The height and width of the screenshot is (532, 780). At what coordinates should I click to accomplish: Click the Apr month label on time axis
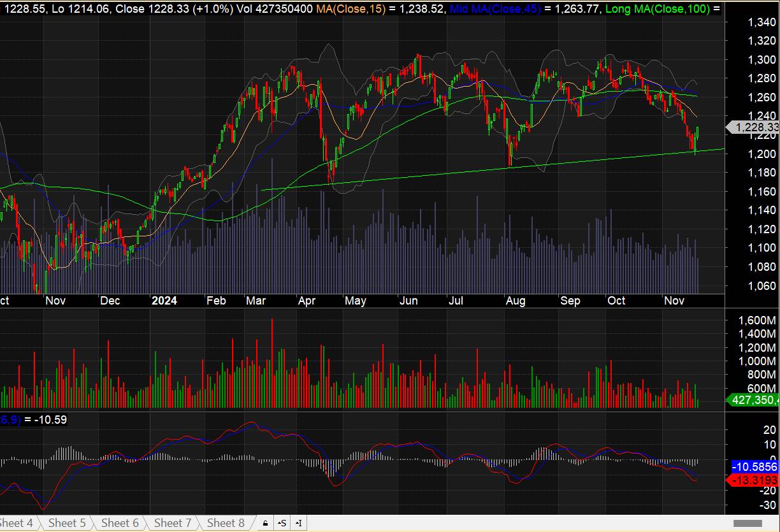pyautogui.click(x=308, y=300)
